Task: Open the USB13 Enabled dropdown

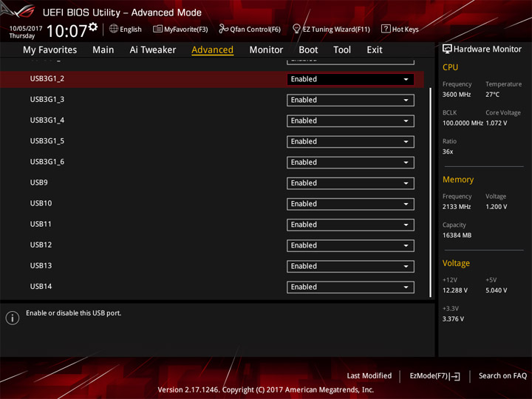Action: click(350, 266)
